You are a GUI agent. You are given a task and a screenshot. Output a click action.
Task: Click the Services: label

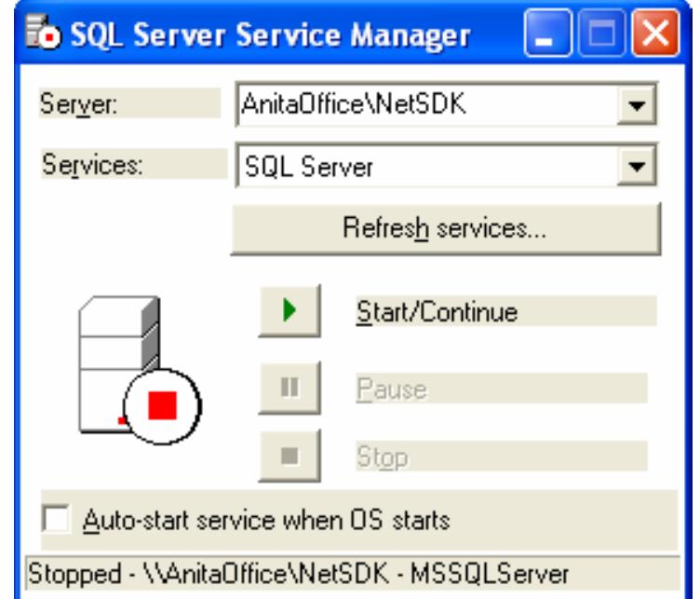(x=93, y=165)
